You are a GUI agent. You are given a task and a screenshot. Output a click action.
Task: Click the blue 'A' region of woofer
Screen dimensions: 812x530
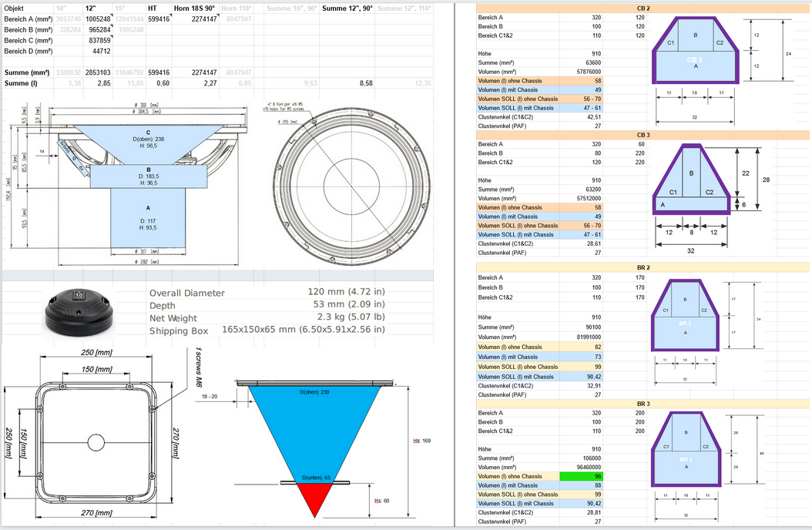tap(148, 219)
